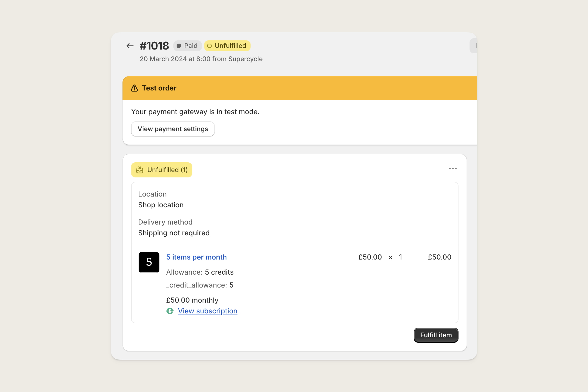The image size is (588, 392).
Task: Click the '5 items per month' product link
Action: [x=197, y=257]
